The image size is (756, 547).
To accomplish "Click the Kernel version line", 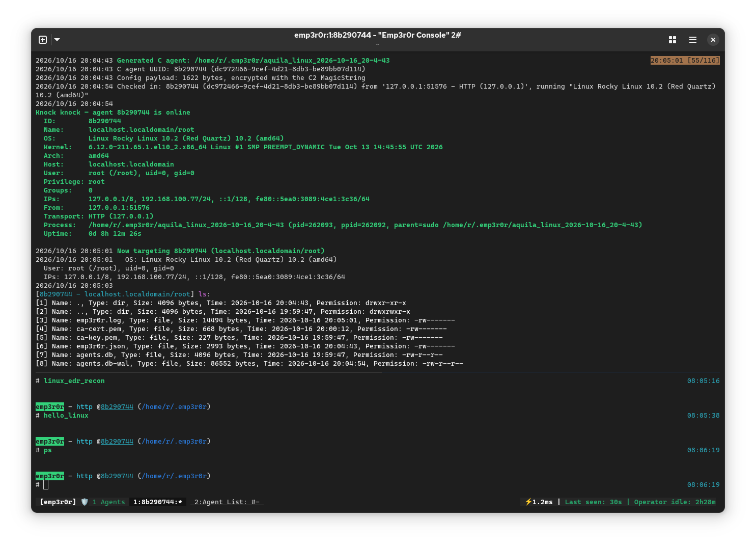I will pyautogui.click(x=243, y=147).
